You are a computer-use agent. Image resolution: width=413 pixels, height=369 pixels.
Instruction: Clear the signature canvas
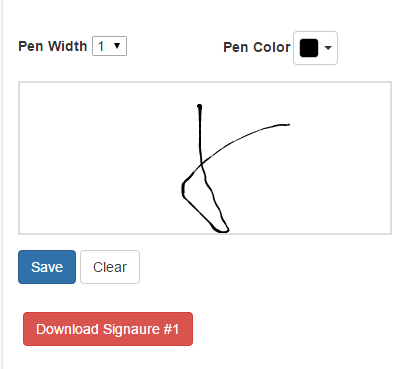click(110, 267)
